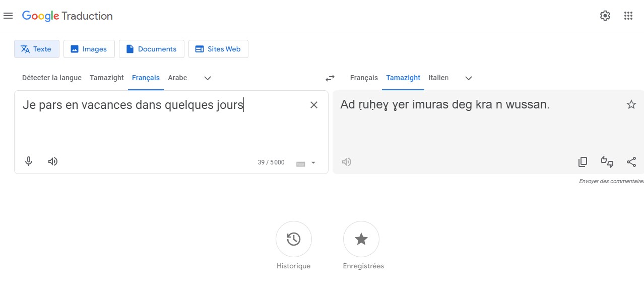Save translation with the star icon

631,104
